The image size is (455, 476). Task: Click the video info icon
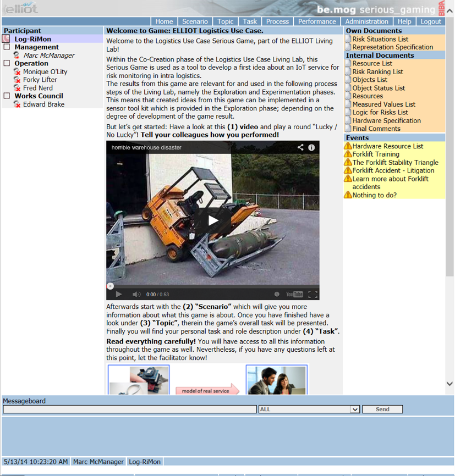[311, 147]
